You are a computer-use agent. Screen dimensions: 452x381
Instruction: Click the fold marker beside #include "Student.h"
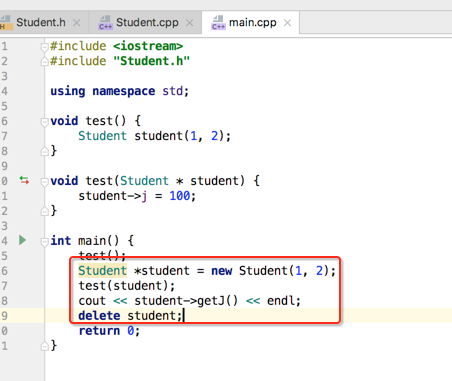click(44, 61)
